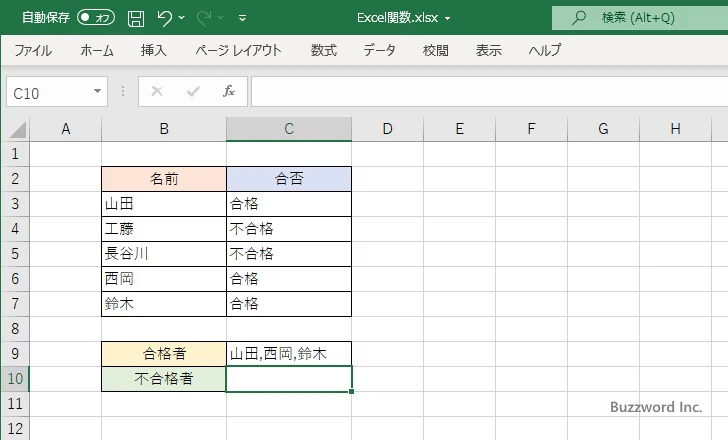Select column D header
Screen dimensions: 728x440
(387, 129)
